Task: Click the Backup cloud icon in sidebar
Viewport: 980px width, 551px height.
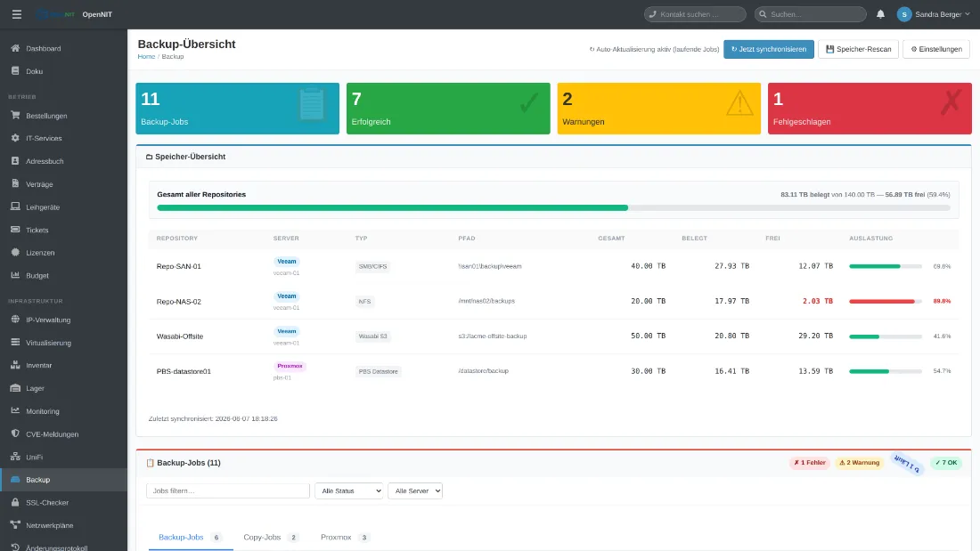Action: click(x=15, y=479)
